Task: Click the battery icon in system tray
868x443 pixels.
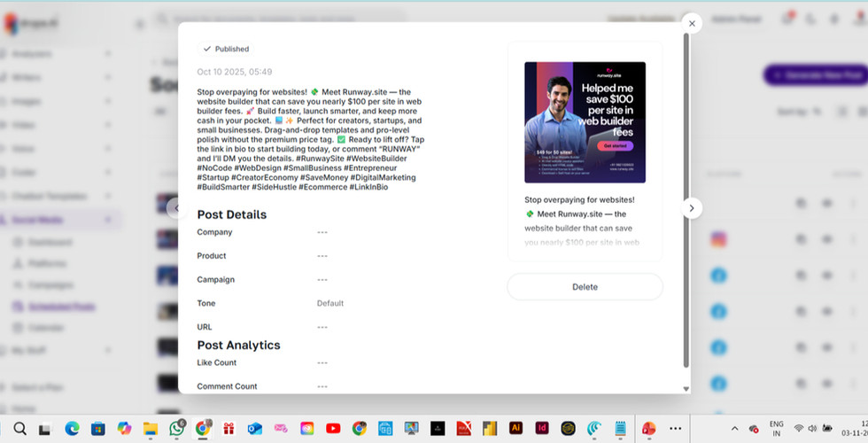Action: click(827, 429)
